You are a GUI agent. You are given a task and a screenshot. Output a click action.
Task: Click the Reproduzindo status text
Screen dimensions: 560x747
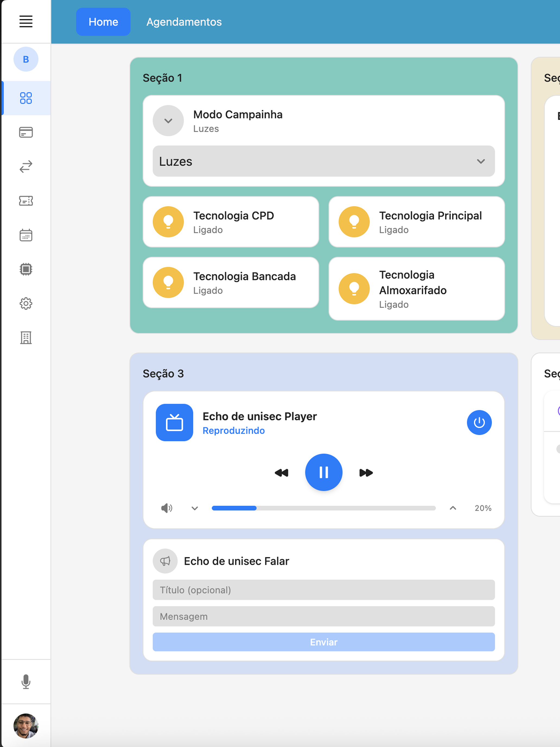[x=234, y=431]
